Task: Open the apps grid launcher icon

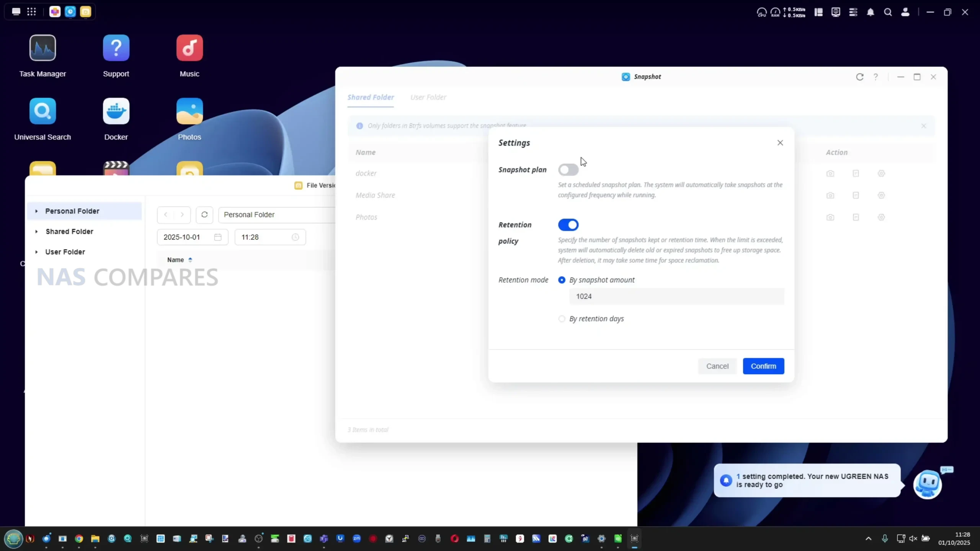Action: click(x=31, y=12)
